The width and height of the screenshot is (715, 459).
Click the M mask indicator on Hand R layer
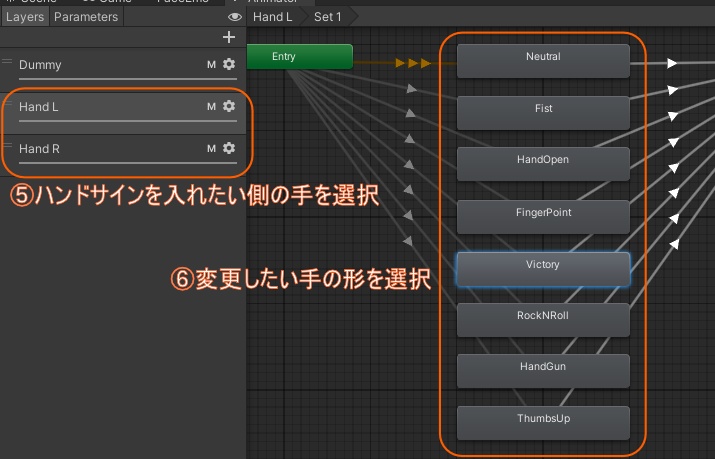click(x=211, y=149)
